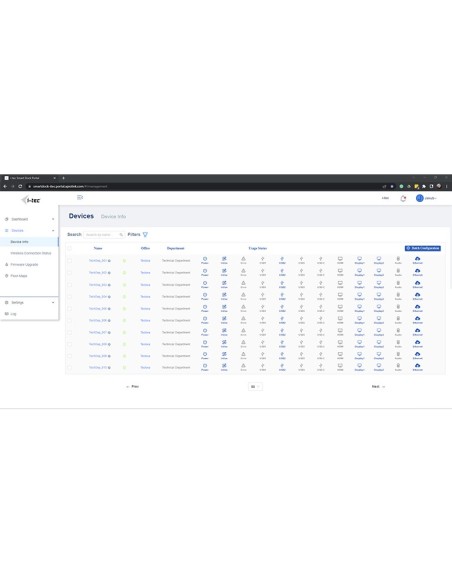The image size is (452, 584).
Task: Tick the checkbox for the TechDep_006 row
Action: coord(70,320)
